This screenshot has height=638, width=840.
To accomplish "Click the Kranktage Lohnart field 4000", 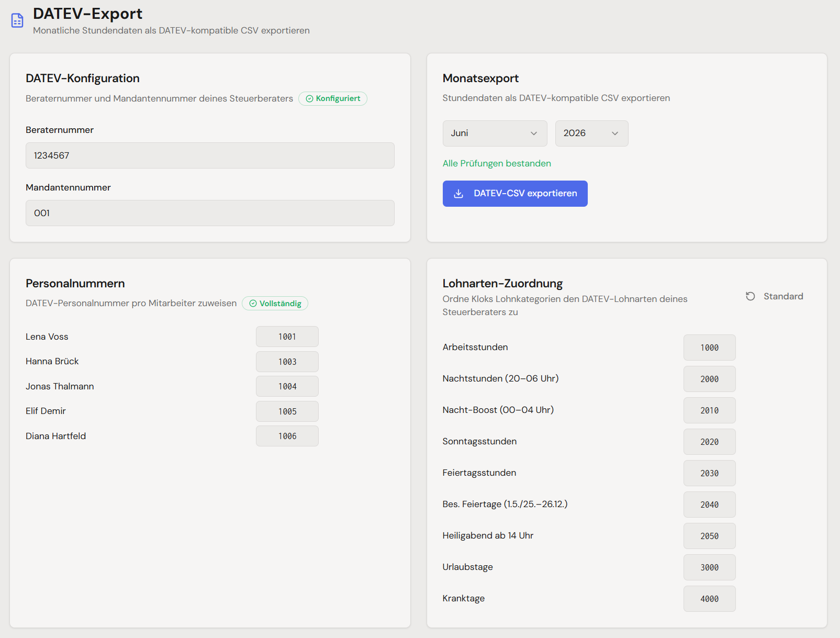I will 709,599.
